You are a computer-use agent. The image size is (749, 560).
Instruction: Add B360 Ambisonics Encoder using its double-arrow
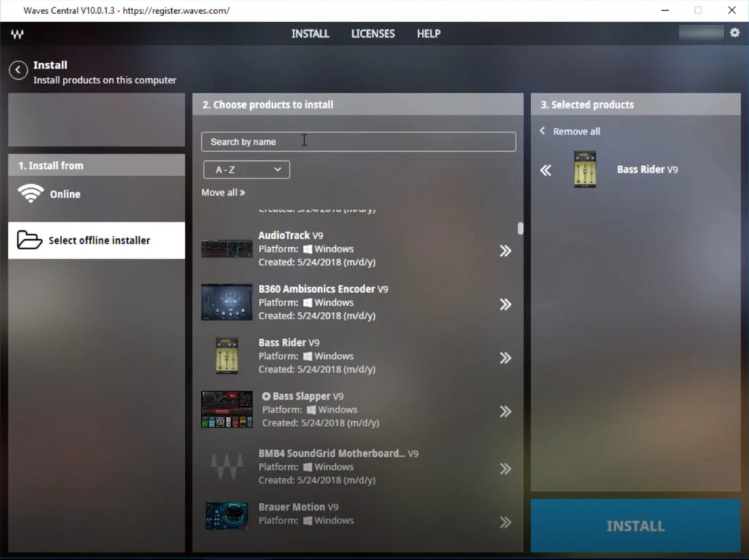click(x=505, y=304)
